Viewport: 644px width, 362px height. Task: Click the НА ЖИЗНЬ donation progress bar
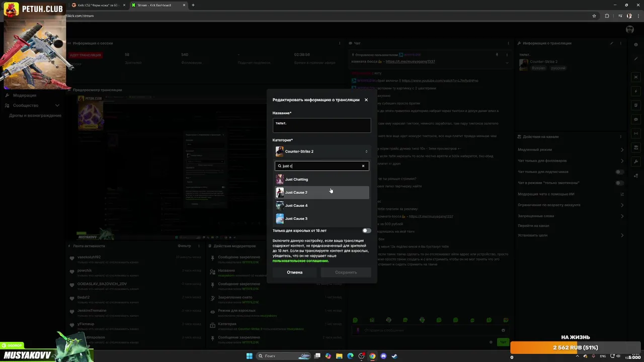click(576, 347)
